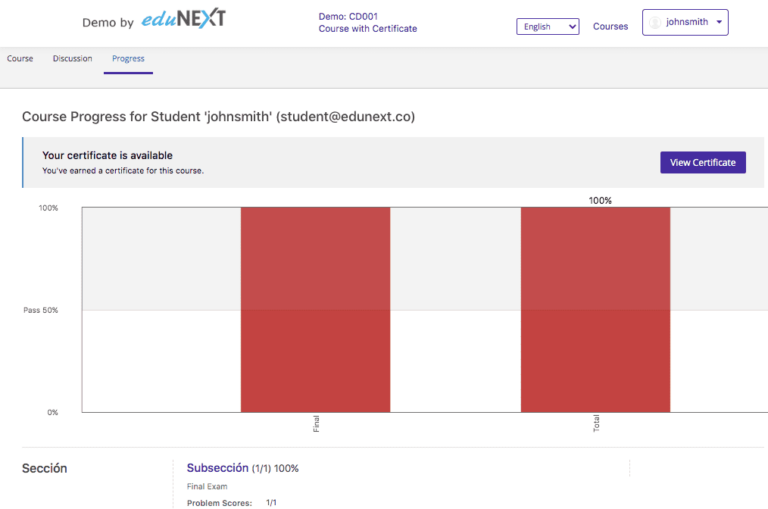Click the Demo: CD001 course title

tap(348, 17)
